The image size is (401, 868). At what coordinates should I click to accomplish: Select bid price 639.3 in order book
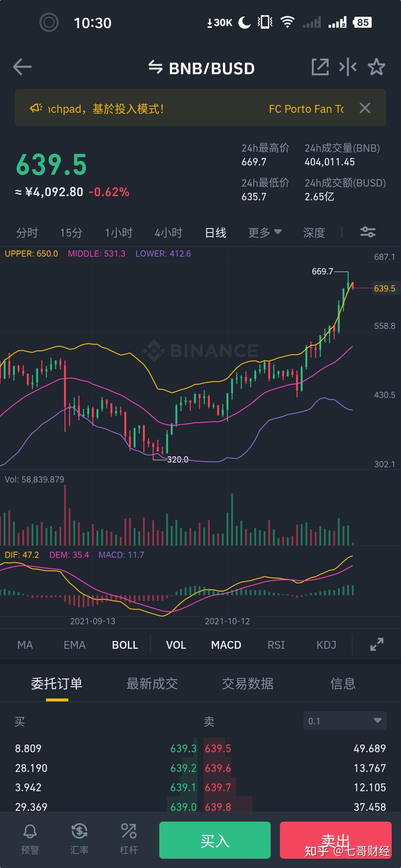point(183,748)
